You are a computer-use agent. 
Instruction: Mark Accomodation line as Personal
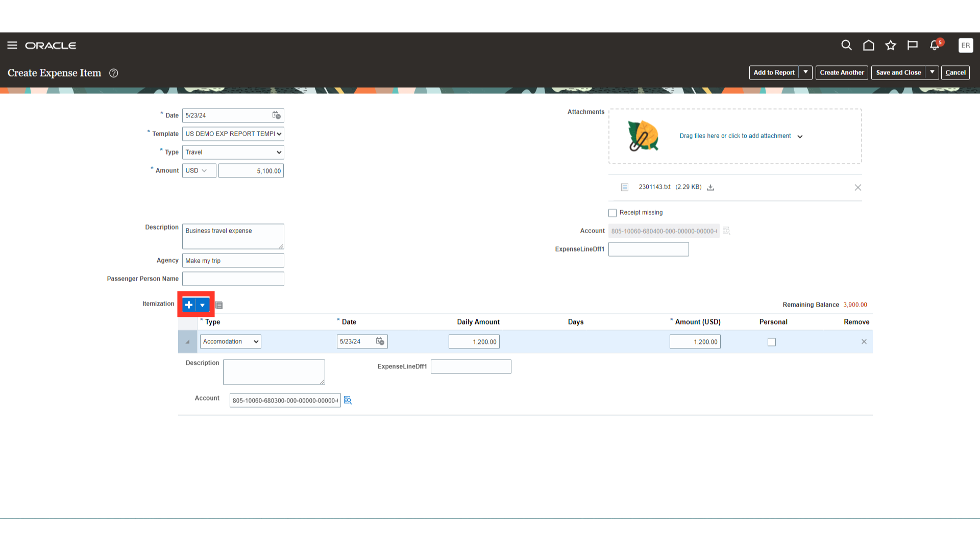(x=772, y=342)
